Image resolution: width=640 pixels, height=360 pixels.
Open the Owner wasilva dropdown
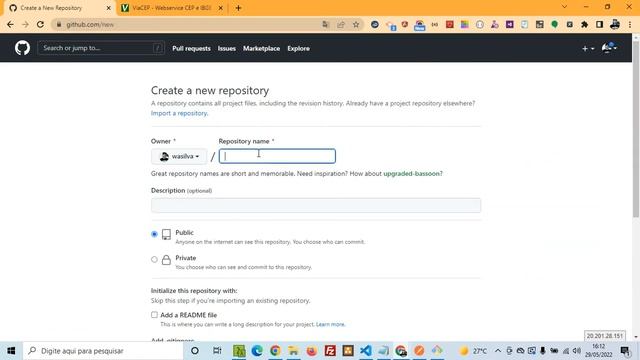coord(179,156)
